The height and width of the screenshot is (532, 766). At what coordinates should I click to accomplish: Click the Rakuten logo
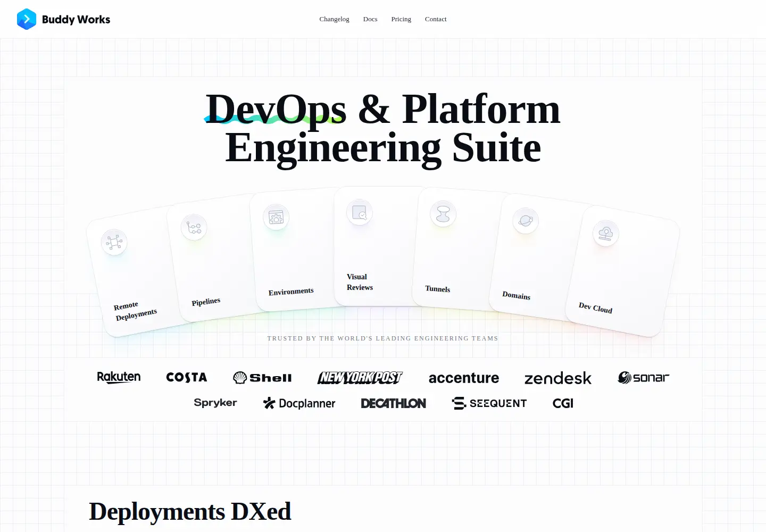tap(119, 377)
